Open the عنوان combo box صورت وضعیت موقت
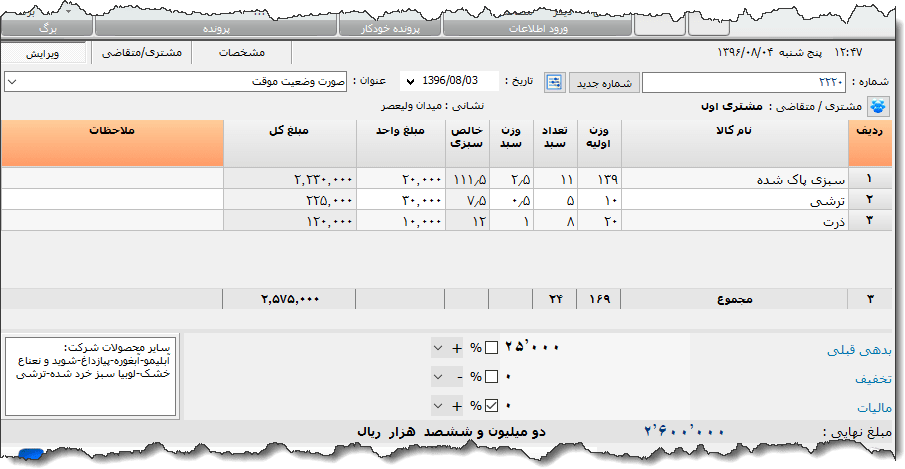 pos(175,82)
